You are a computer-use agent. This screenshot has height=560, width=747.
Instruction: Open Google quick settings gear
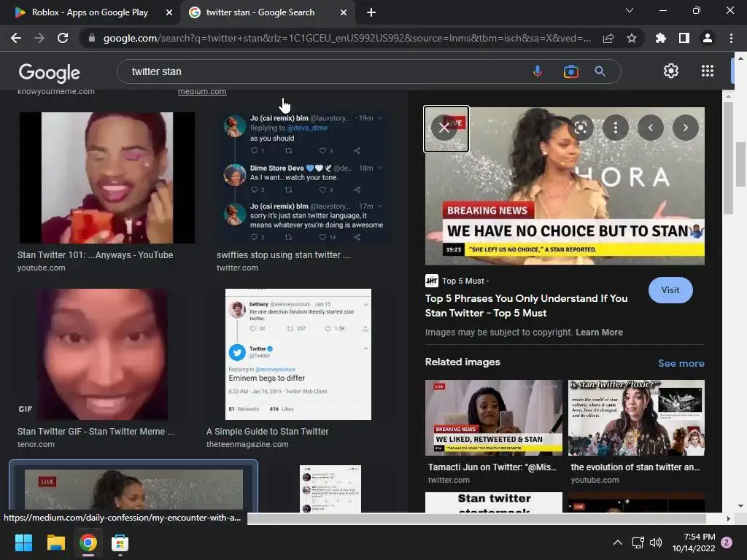671,71
